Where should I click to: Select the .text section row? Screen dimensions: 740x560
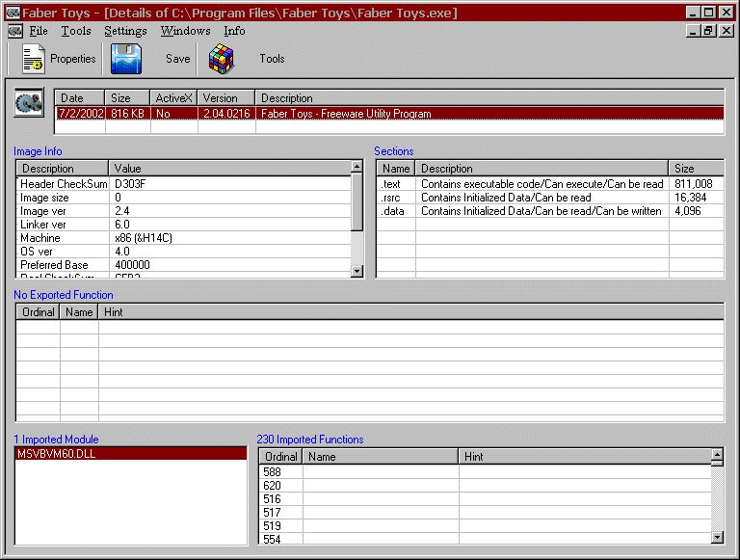pos(550,184)
